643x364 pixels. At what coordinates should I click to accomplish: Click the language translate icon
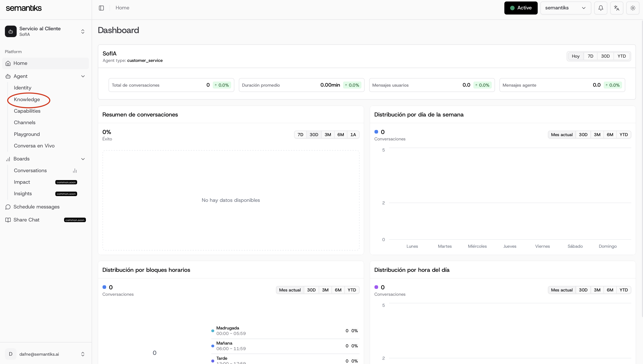617,8
